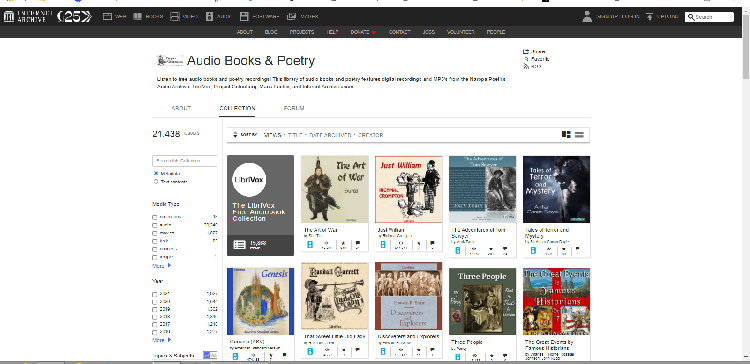Check the 2017 Year checkbox
750x364 pixels.
pyautogui.click(x=154, y=325)
